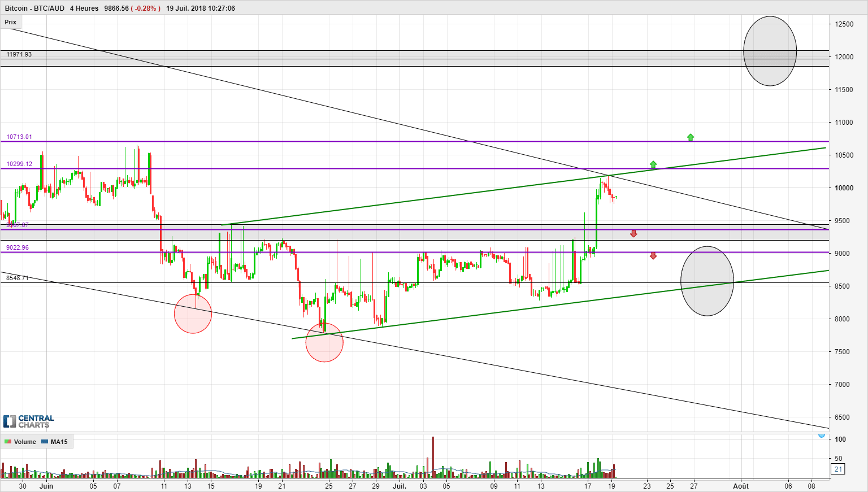Screen dimensions: 868x492
Task: Click the 19 Juil. 2018 10:27:06 timestamp
Action: click(x=201, y=8)
